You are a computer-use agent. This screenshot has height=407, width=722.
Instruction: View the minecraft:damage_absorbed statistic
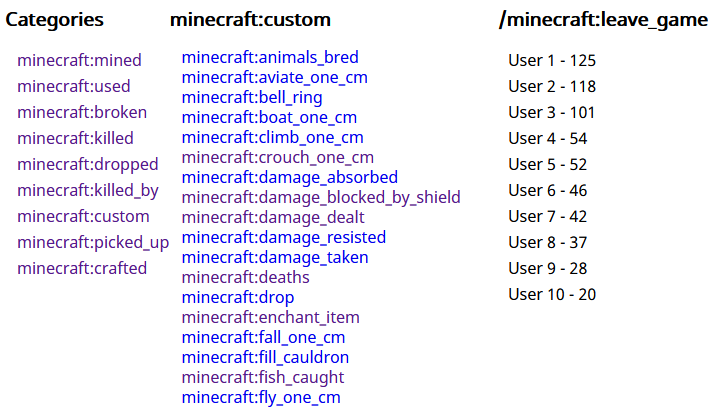[x=290, y=177]
